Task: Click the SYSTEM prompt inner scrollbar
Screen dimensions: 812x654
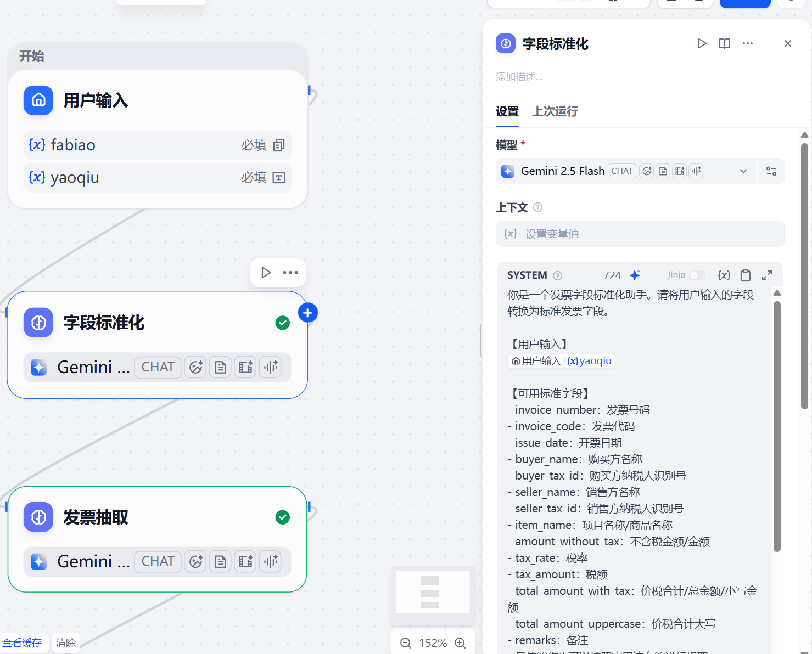Action: point(777,427)
